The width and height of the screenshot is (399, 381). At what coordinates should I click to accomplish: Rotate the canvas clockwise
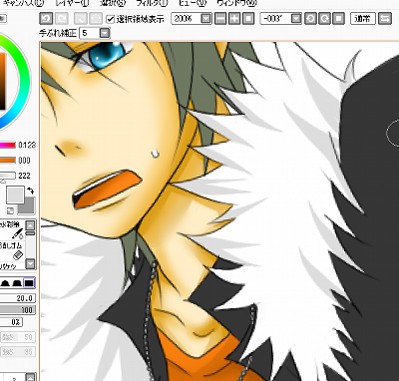pos(324,18)
